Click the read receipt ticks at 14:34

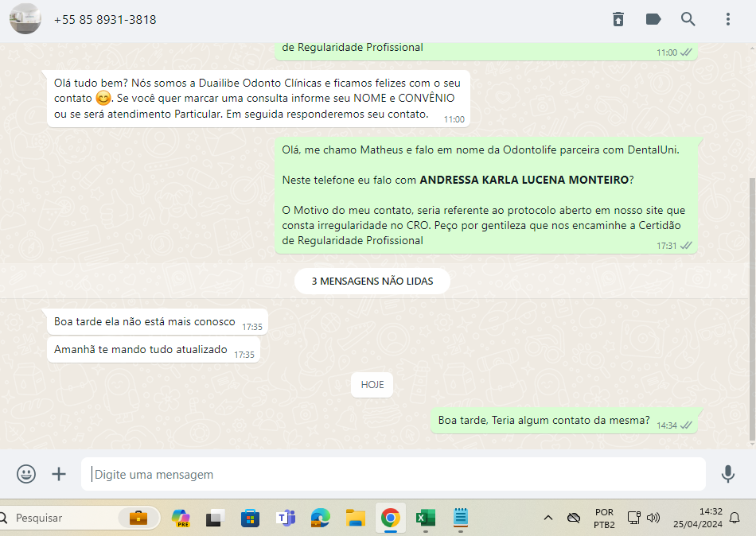click(x=686, y=425)
